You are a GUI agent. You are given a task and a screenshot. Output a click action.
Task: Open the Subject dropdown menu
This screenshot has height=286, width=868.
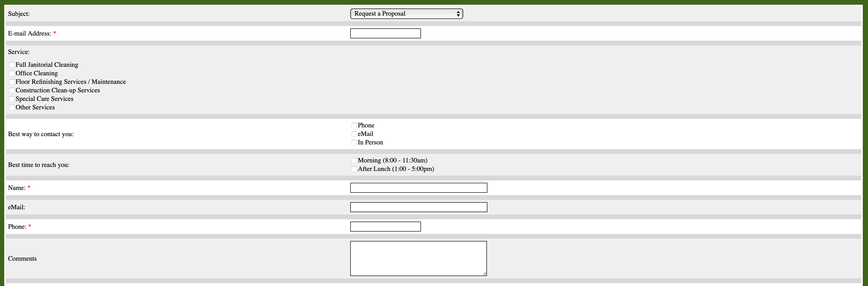[x=406, y=14]
